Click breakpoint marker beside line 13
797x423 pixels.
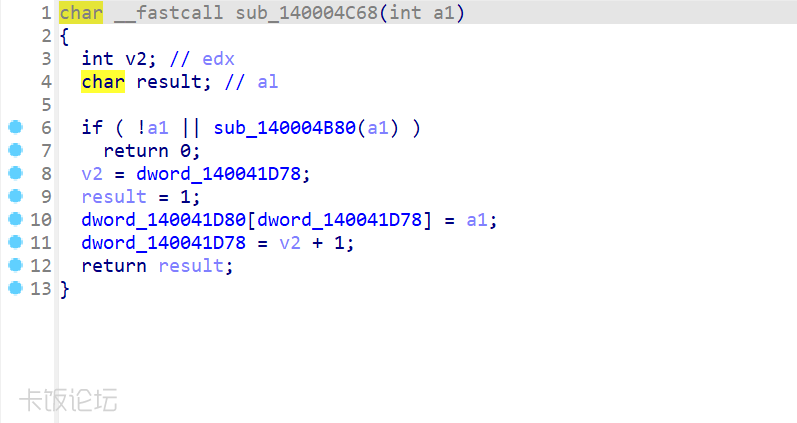coord(15,288)
